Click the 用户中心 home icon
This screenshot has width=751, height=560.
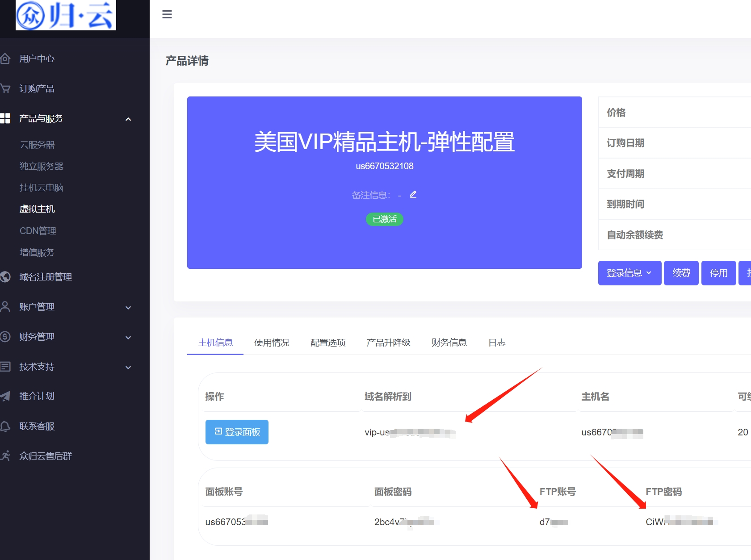(5, 59)
